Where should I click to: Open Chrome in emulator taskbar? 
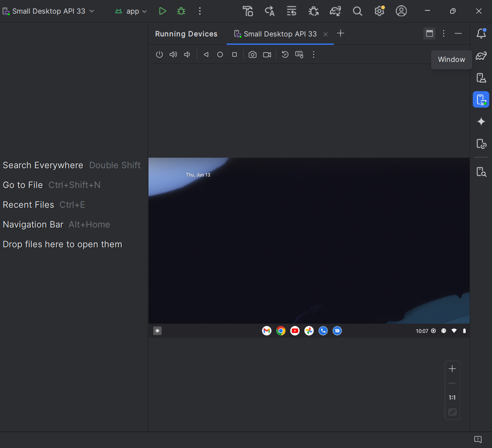pos(281,331)
